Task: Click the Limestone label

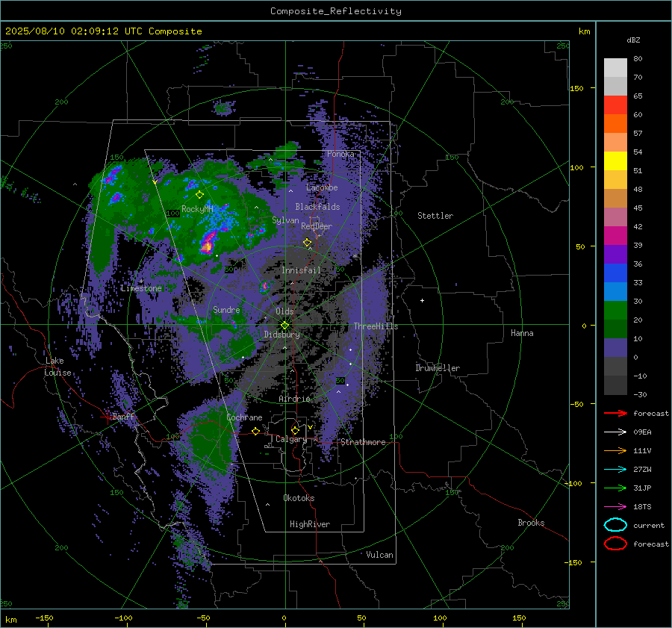Action: 141,288
